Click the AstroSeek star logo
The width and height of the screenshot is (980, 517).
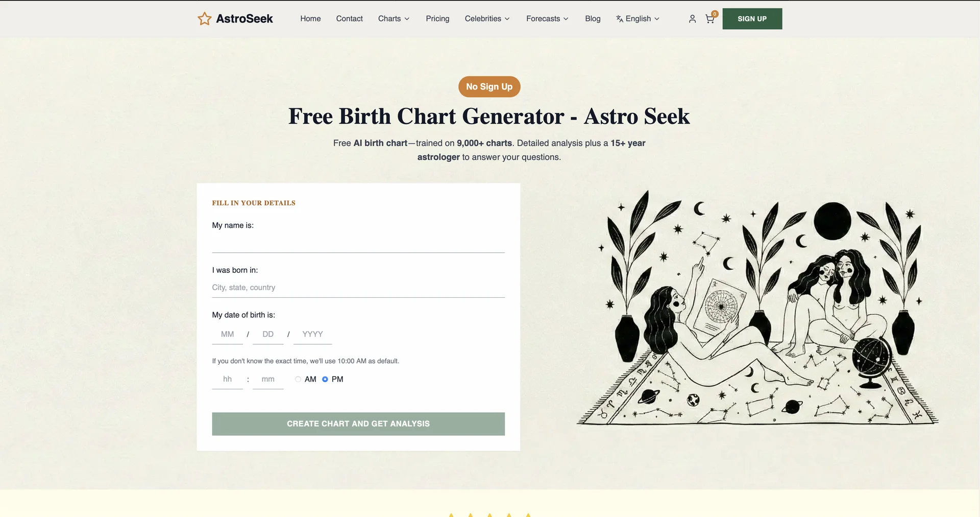pyautogui.click(x=204, y=18)
